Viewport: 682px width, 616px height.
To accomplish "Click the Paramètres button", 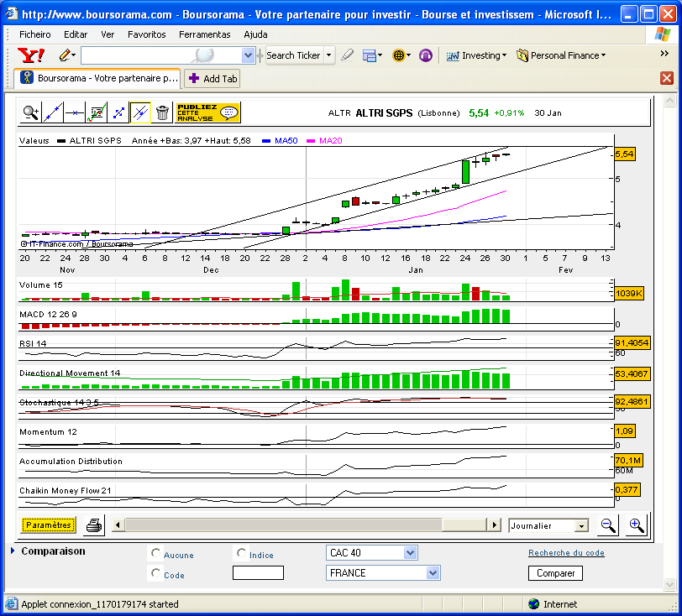I will (x=48, y=525).
